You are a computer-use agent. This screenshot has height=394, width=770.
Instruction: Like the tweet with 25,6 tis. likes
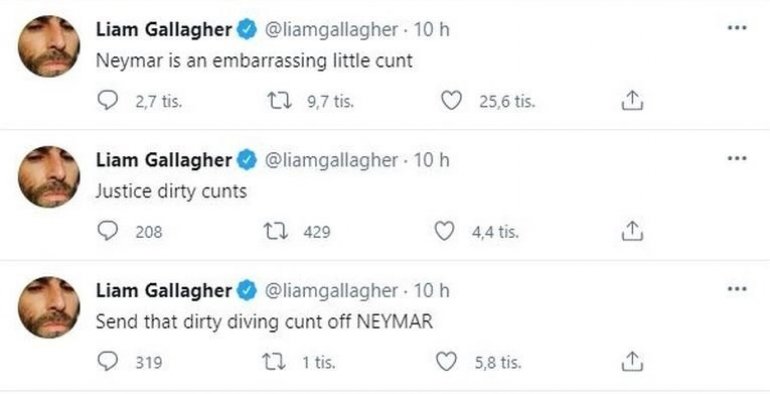pyautogui.click(x=451, y=101)
